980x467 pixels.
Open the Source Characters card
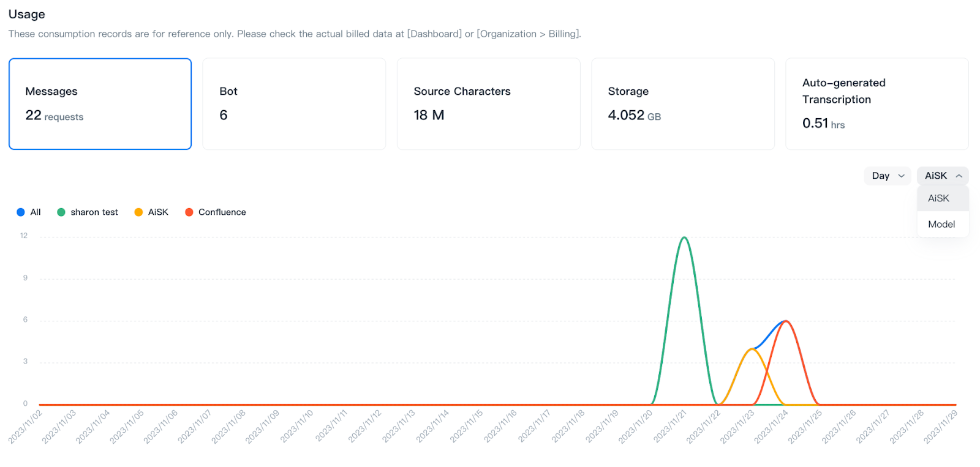[x=488, y=104]
